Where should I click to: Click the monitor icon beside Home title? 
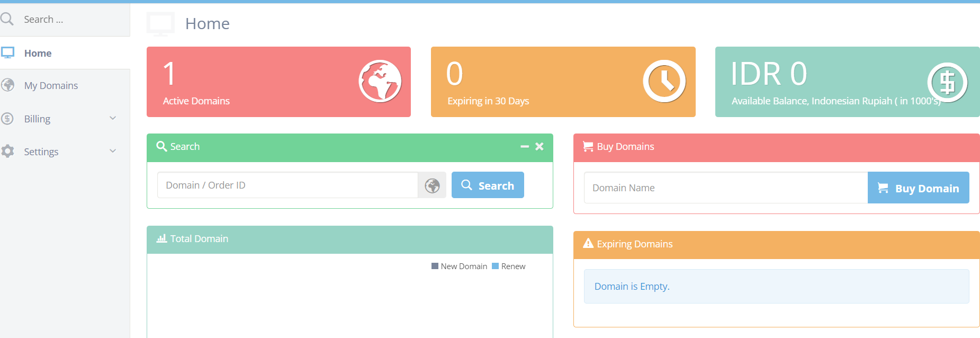point(160,24)
